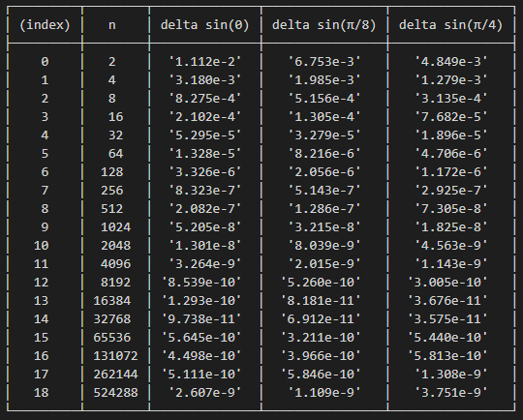Select the cell '7.682e-5'
The width and height of the screenshot is (523, 420).
click(450, 117)
